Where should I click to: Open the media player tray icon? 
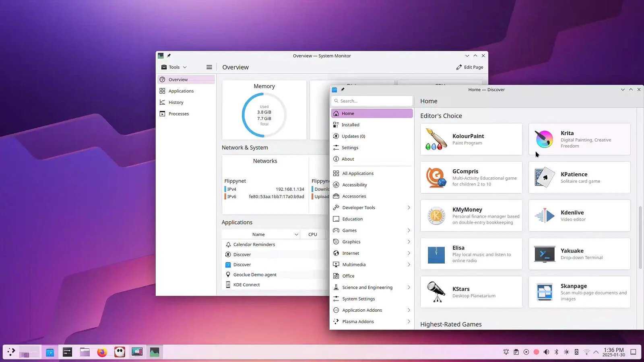[x=526, y=352]
